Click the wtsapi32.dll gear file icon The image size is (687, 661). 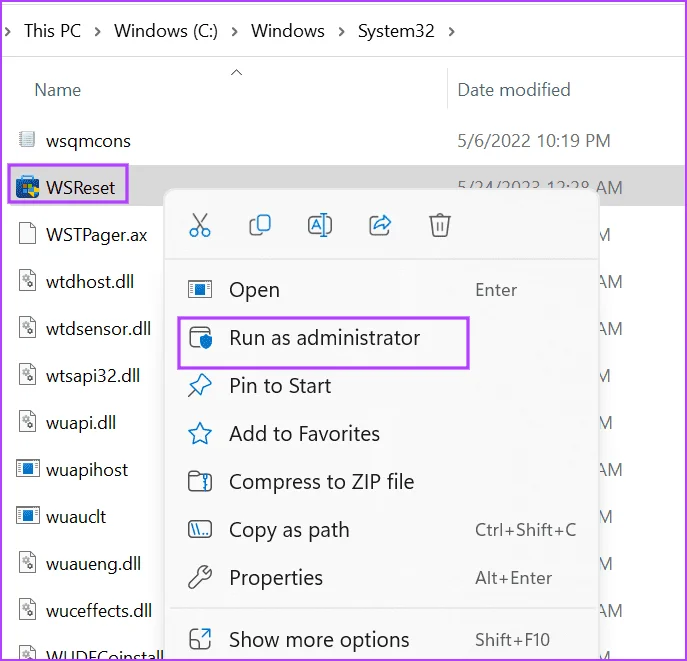pyautogui.click(x=27, y=375)
